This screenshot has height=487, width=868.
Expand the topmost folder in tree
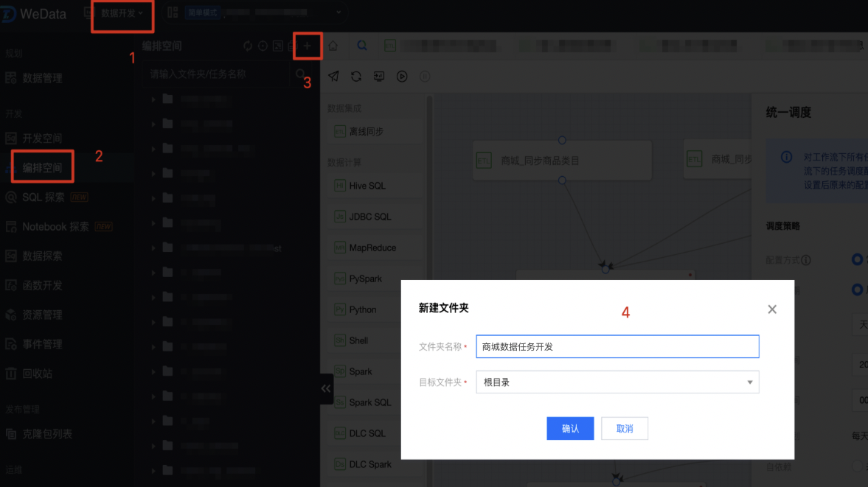coord(153,99)
